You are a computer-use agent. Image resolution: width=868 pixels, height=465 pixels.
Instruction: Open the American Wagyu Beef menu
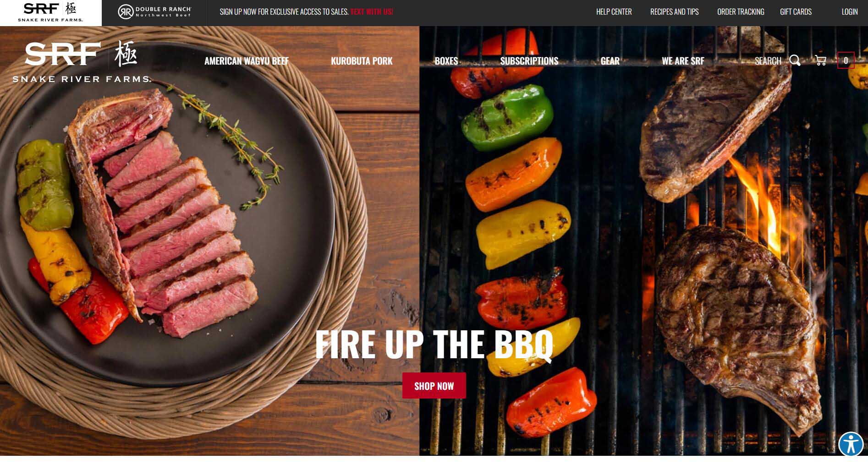tap(247, 61)
